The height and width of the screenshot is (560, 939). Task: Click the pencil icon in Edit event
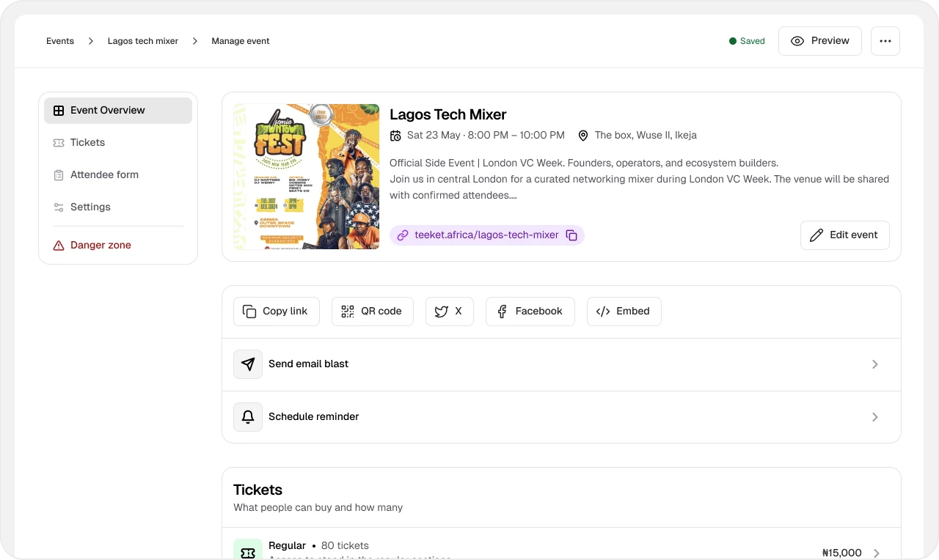click(x=816, y=235)
